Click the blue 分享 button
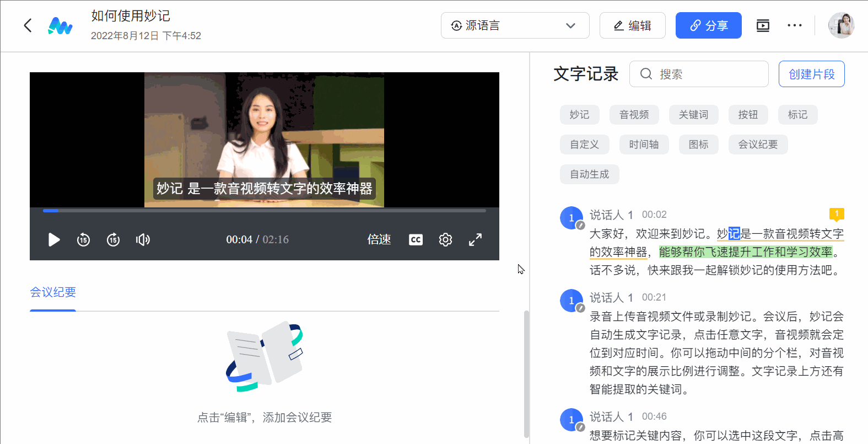The image size is (868, 444). click(708, 25)
